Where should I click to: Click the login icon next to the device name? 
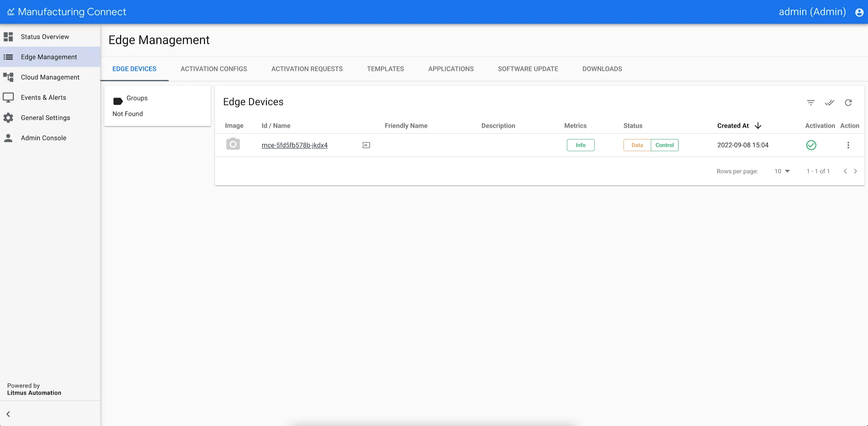coord(366,145)
